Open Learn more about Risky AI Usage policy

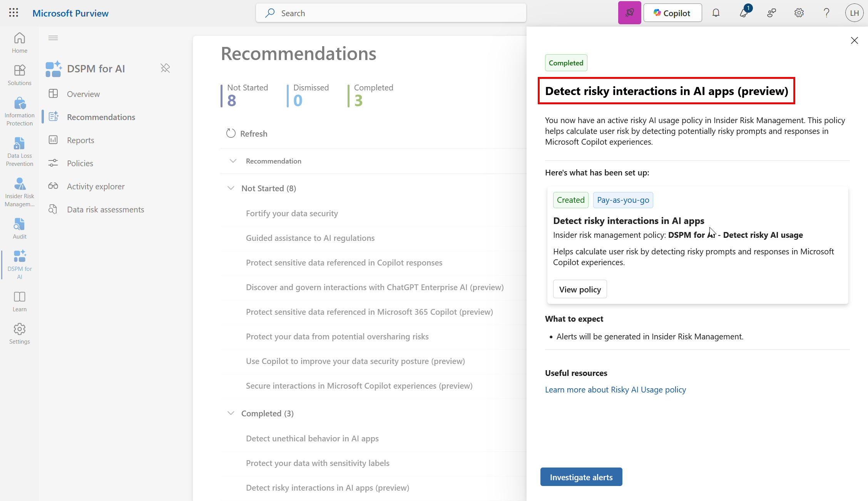pos(615,389)
